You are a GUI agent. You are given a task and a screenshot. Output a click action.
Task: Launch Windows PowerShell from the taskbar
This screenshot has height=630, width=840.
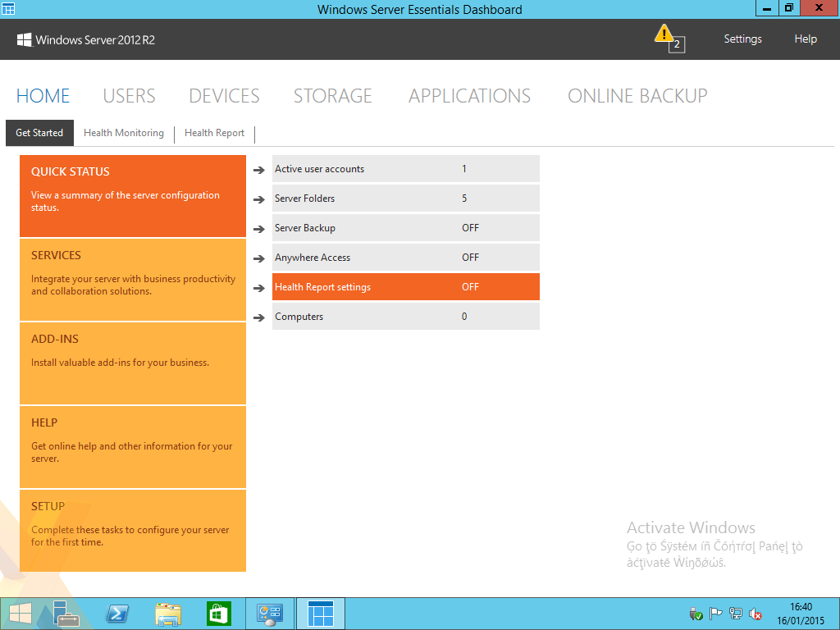click(x=117, y=613)
